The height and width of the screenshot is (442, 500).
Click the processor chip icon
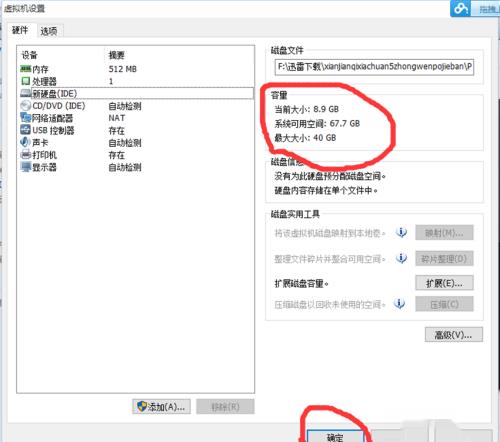[x=25, y=81]
